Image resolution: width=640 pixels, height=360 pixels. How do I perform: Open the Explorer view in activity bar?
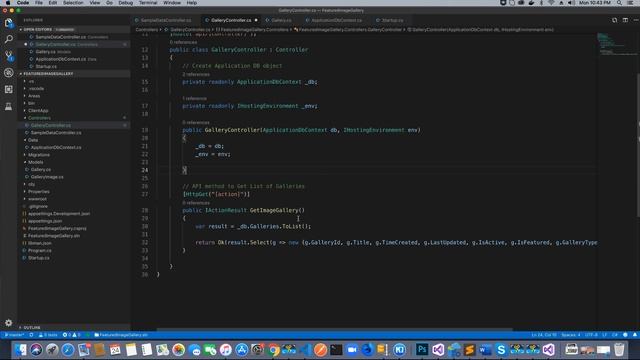point(9,23)
